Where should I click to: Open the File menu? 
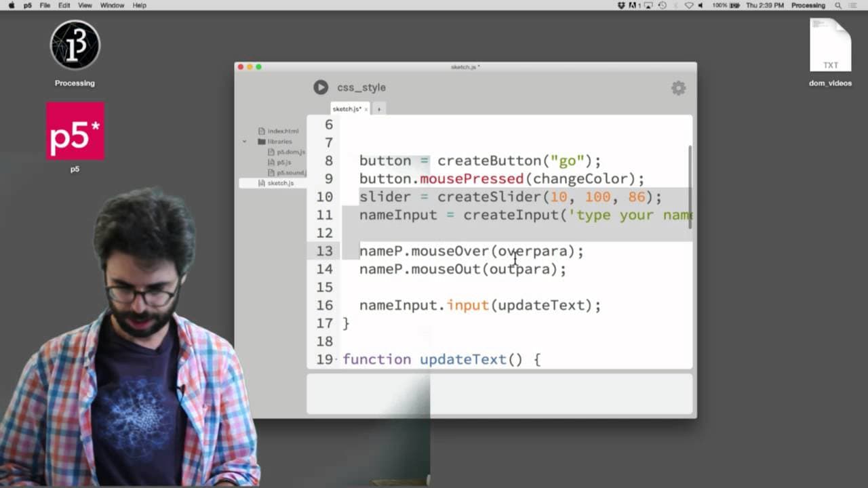(45, 5)
